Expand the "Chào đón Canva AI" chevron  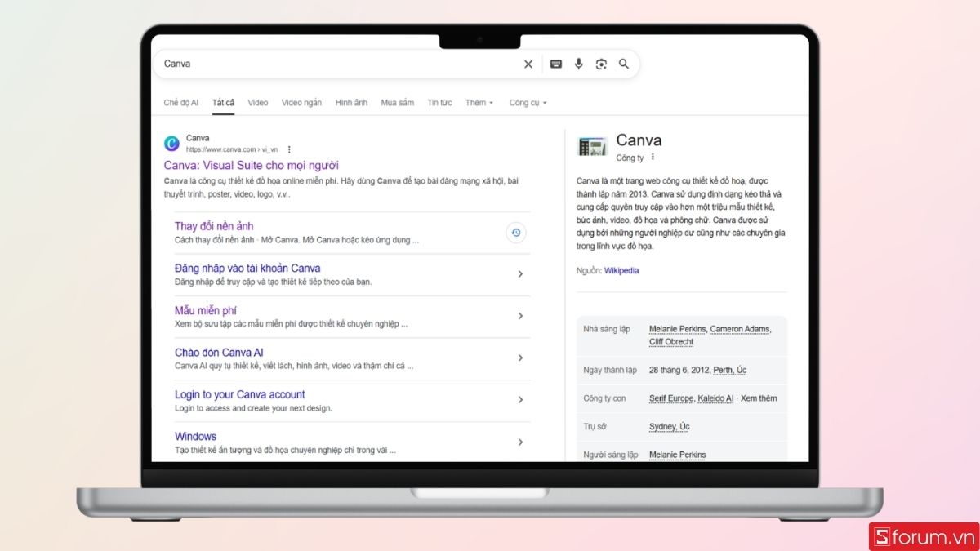coord(520,358)
